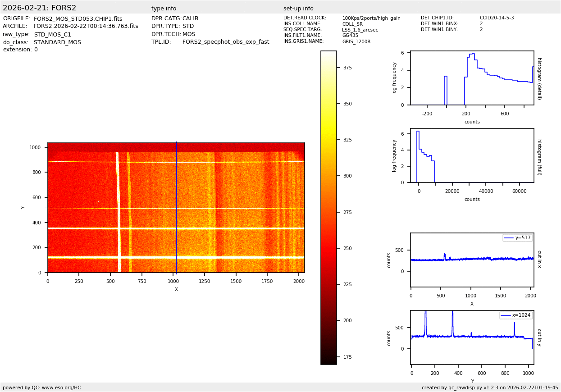
Task: Open the histogram (detail) plot
Action: click(x=472, y=78)
